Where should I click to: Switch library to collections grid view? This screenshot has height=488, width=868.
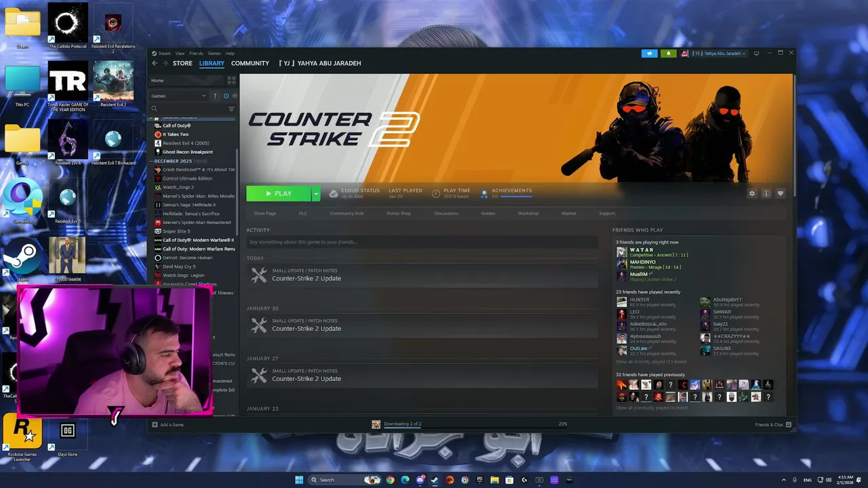[x=231, y=80]
